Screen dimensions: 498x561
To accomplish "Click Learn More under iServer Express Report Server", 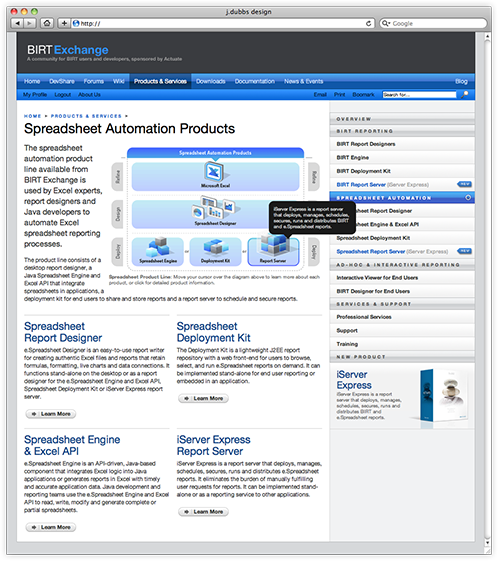I will point(203,512).
